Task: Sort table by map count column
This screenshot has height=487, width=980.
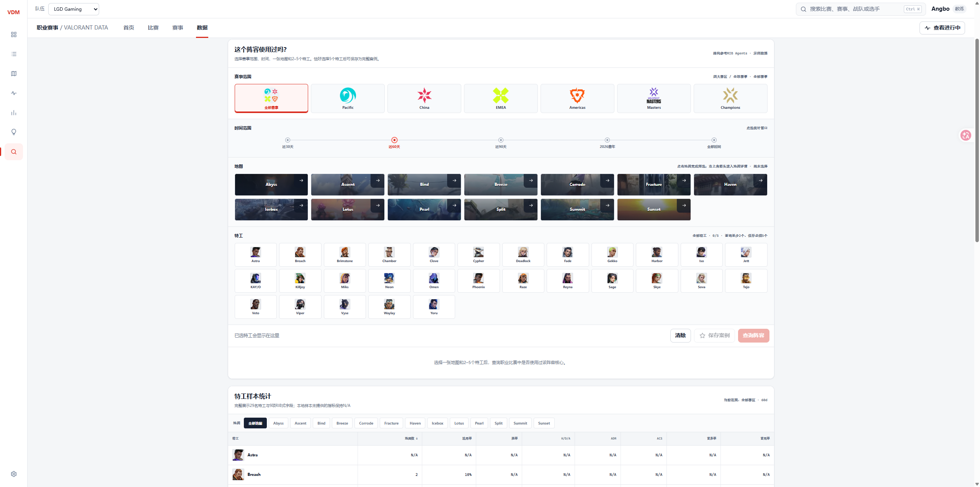Action: [411, 438]
